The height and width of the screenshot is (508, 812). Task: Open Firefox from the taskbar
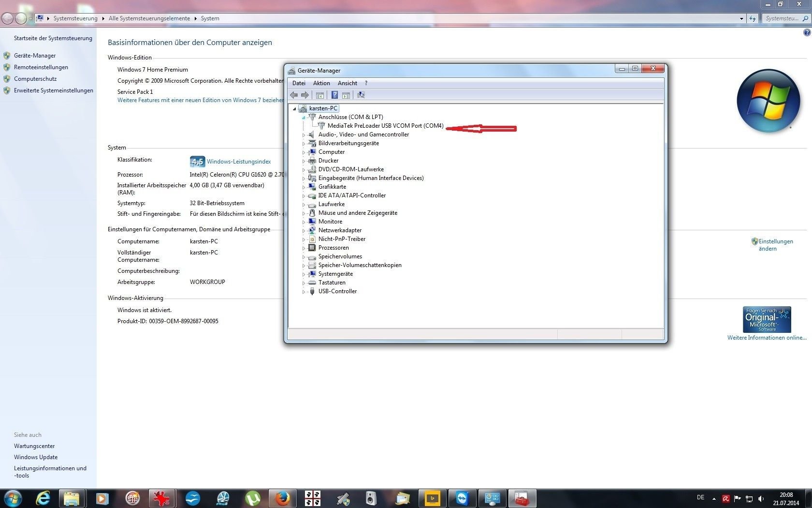click(283, 498)
